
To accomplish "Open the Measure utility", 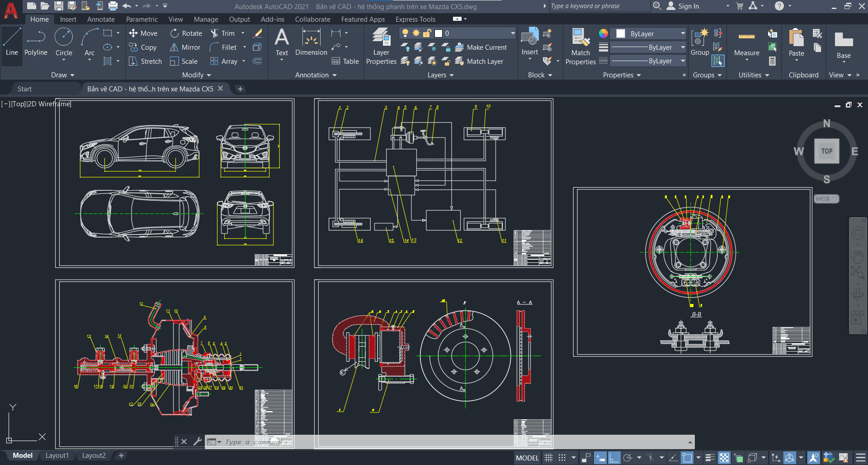I will tap(746, 44).
